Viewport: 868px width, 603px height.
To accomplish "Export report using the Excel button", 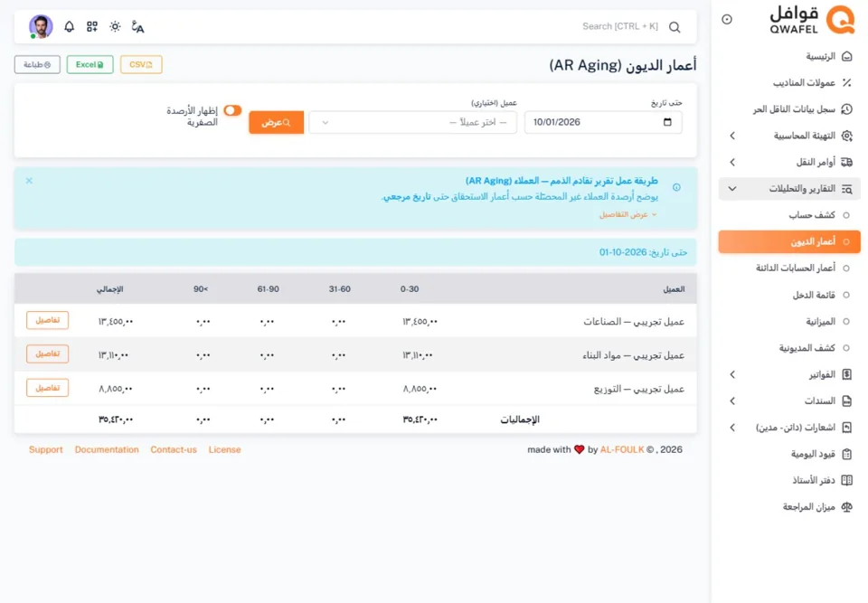I will [x=90, y=65].
